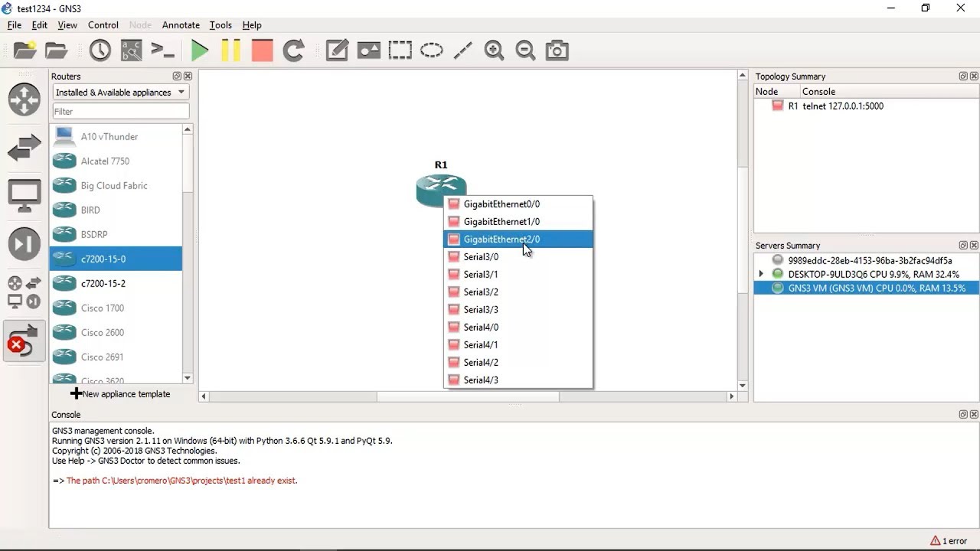Select Cisco 2600 appliance
Viewport: 980px width, 551px height.
(116, 333)
